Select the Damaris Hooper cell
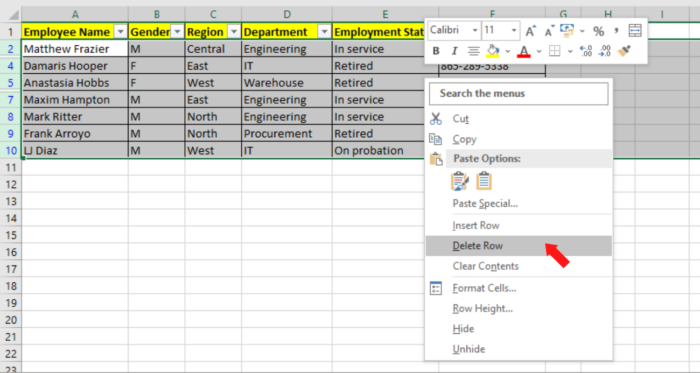700x373 pixels. 75,66
